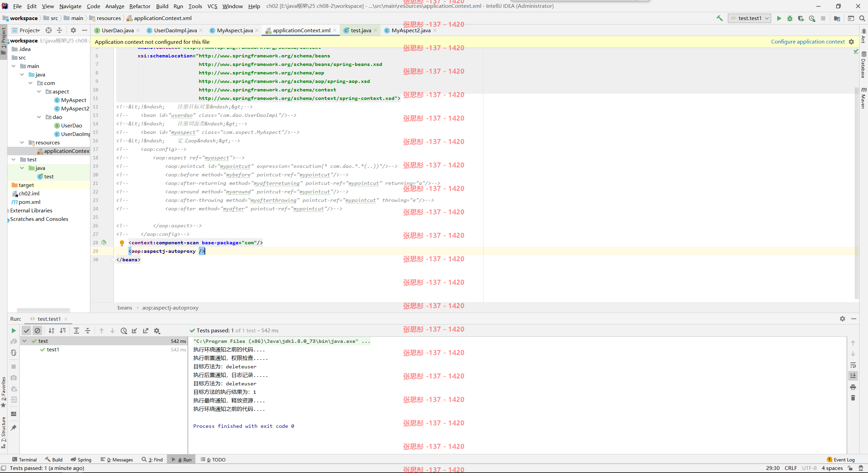Start debugging with the bug icon
The width and height of the screenshot is (868, 473).
[x=790, y=18]
